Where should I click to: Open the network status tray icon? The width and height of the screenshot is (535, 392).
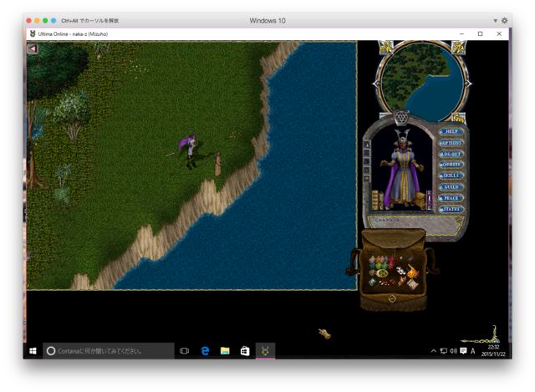[x=444, y=351]
